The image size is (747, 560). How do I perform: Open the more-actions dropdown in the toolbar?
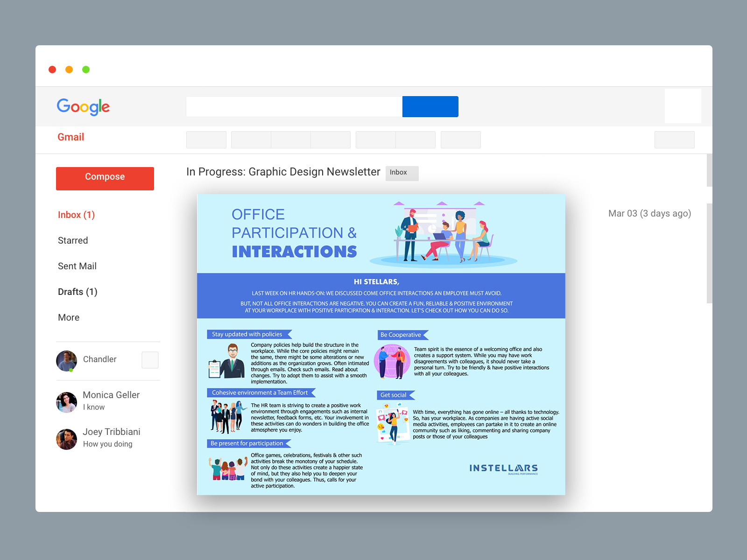pyautogui.click(x=461, y=140)
